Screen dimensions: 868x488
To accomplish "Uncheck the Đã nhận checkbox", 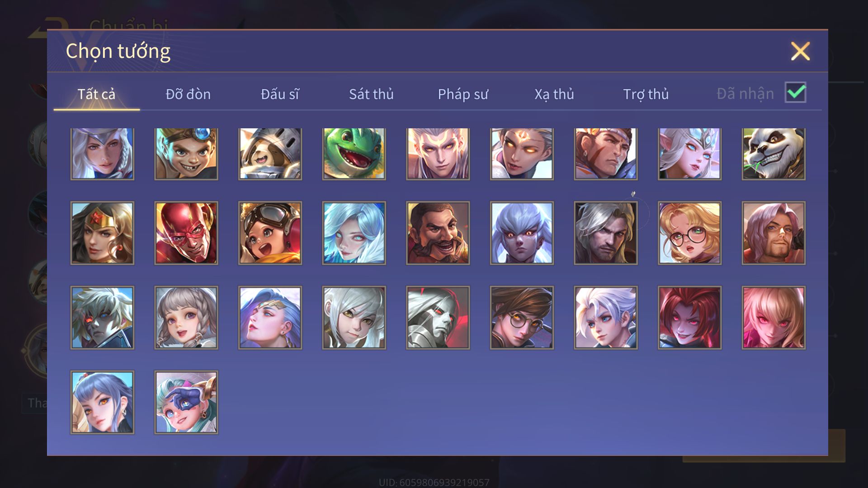I will 795,93.
